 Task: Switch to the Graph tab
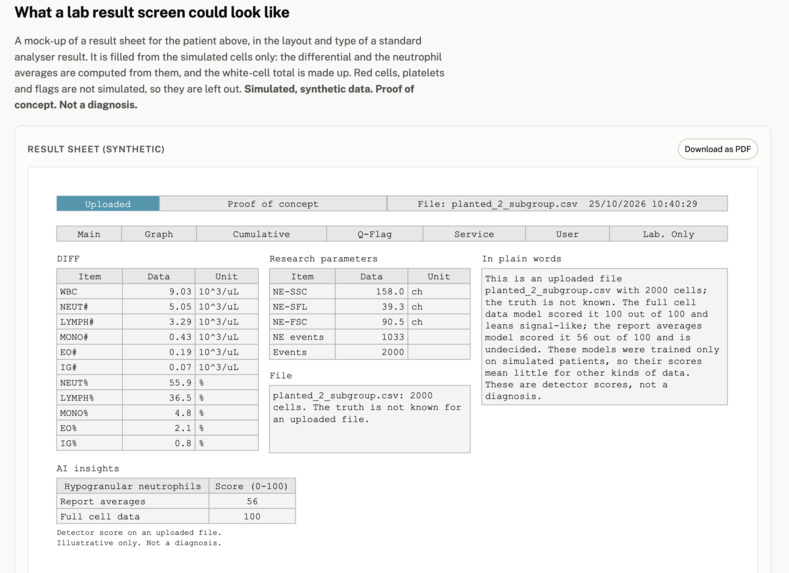(x=159, y=234)
